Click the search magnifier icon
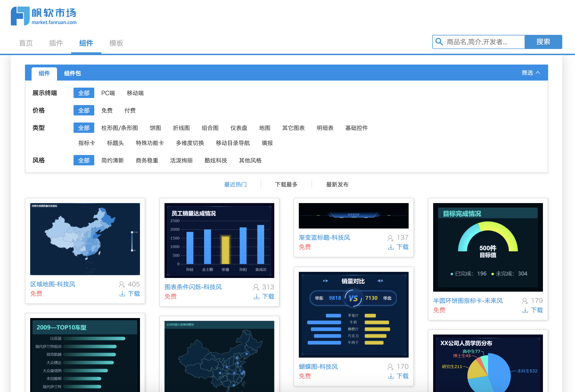Viewport: 575px width, 392px height. point(439,42)
